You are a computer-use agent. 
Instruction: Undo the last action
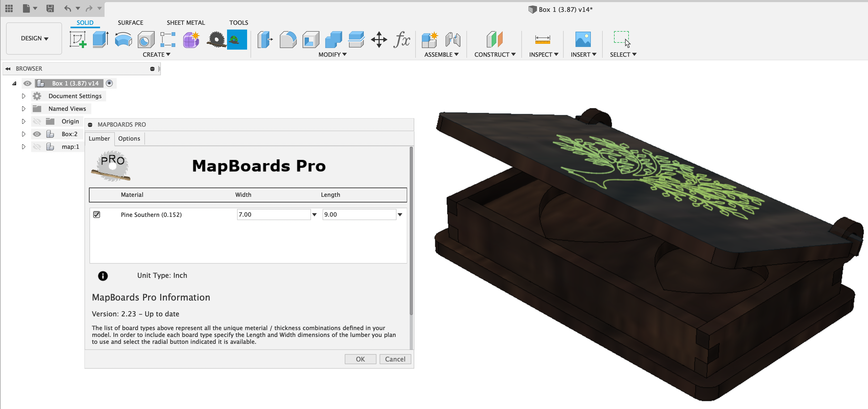[67, 8]
